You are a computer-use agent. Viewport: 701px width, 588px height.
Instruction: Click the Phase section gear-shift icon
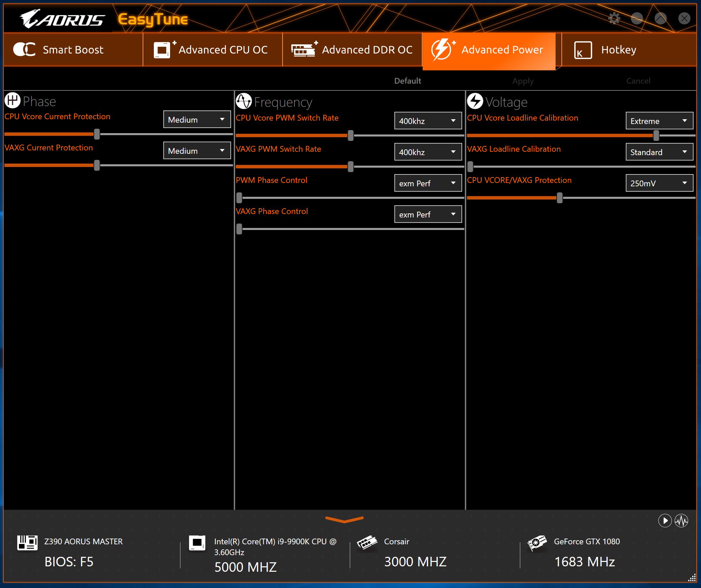tap(13, 100)
